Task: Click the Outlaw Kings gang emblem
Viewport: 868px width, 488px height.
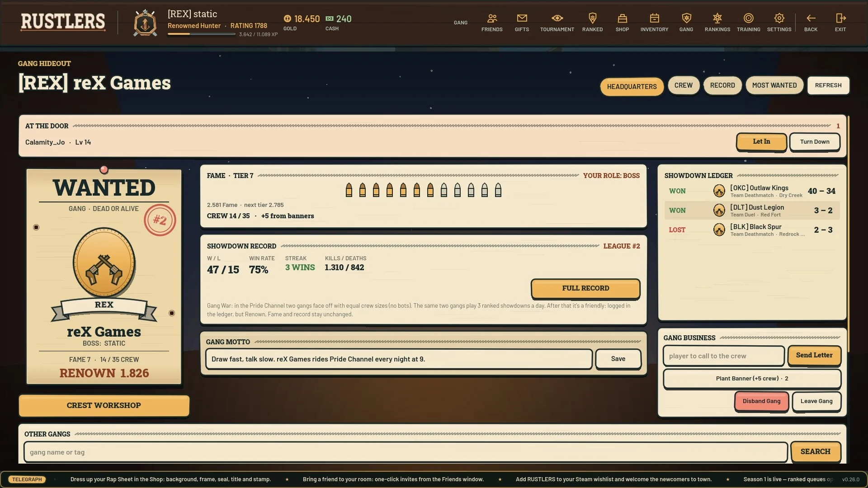Action: (x=719, y=191)
